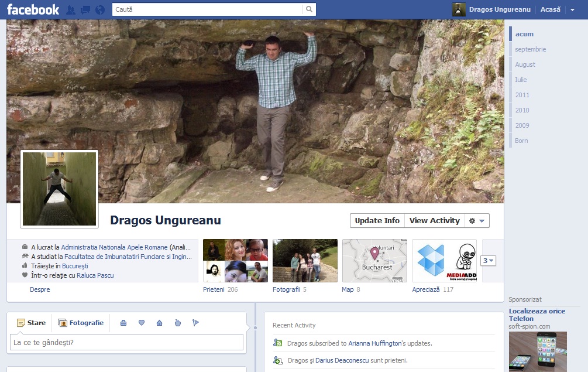Viewport: 588px width, 372px height.
Task: Click the work briefcase icon in info
Action: click(x=25, y=247)
